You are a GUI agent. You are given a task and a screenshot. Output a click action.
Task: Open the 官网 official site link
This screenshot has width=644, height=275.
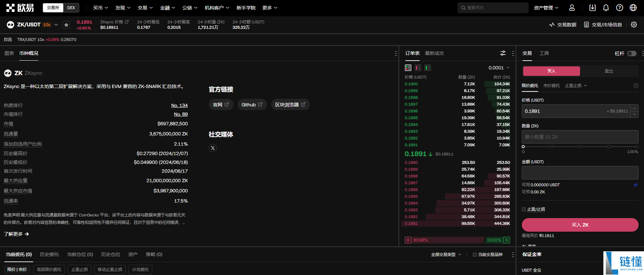click(x=221, y=105)
